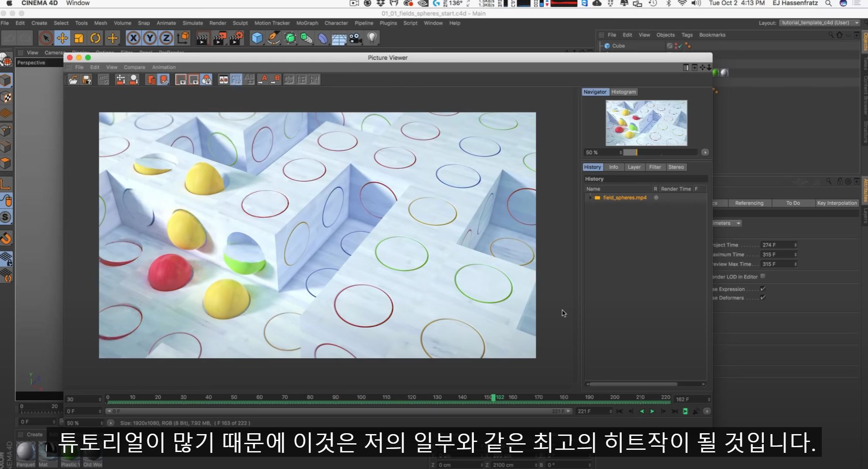Click the To Do button in Attributes

[x=793, y=203]
